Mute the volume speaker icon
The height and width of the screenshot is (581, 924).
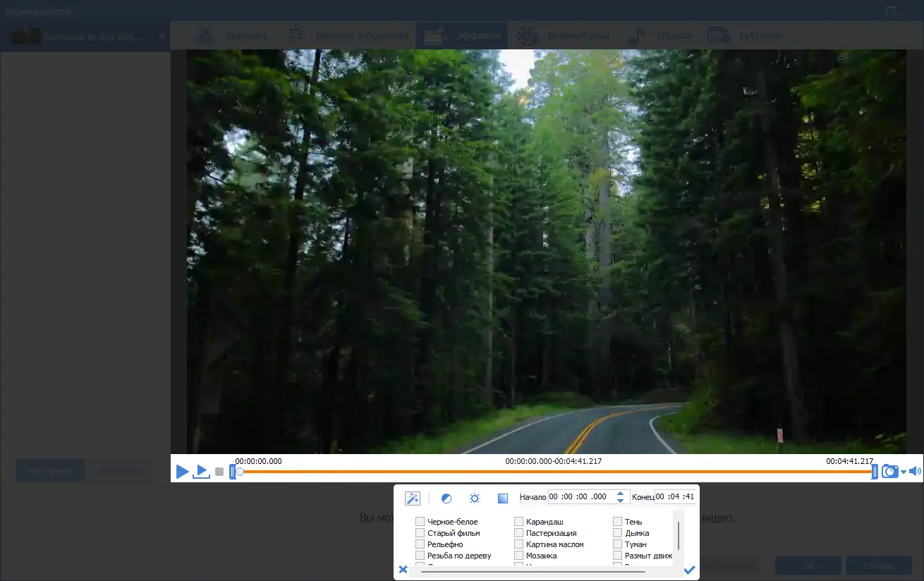click(x=915, y=472)
